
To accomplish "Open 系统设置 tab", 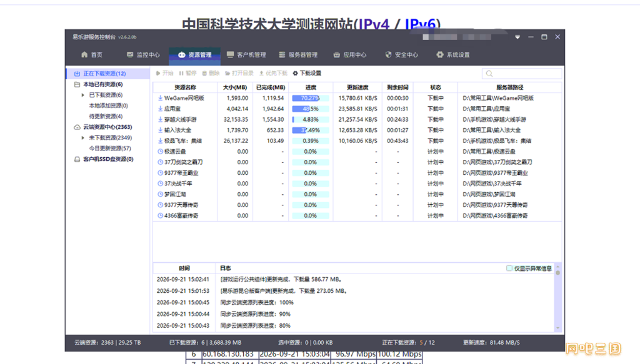I will pos(453,54).
